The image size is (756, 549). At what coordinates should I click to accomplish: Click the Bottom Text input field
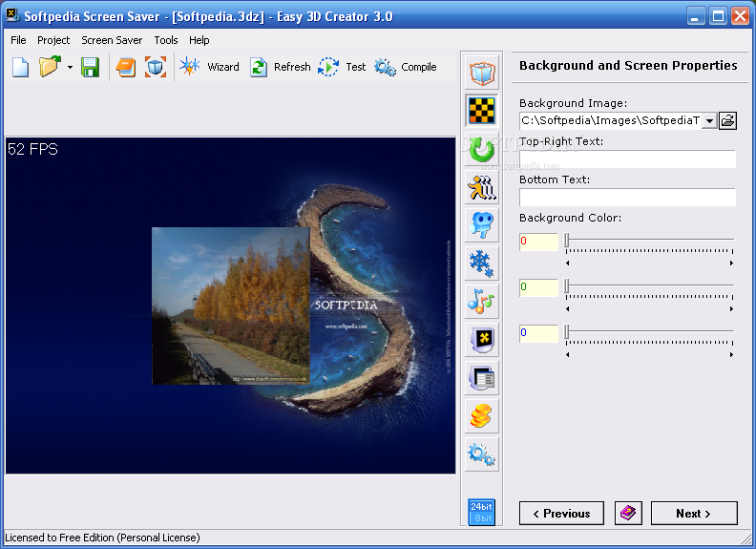[627, 198]
